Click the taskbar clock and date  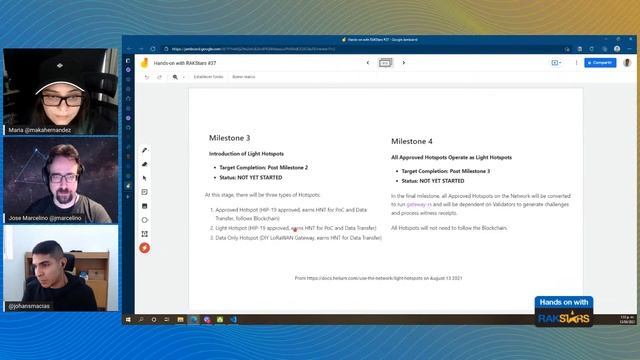627,320
